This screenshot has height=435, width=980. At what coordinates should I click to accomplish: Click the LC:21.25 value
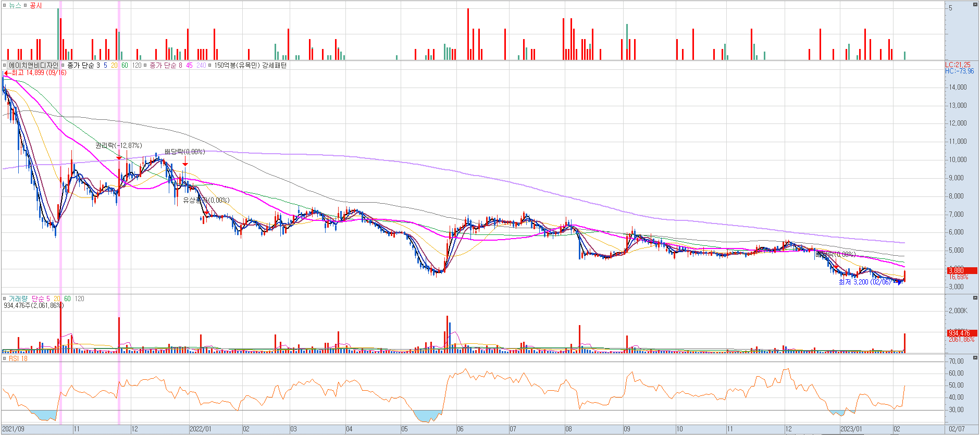pyautogui.click(x=958, y=65)
